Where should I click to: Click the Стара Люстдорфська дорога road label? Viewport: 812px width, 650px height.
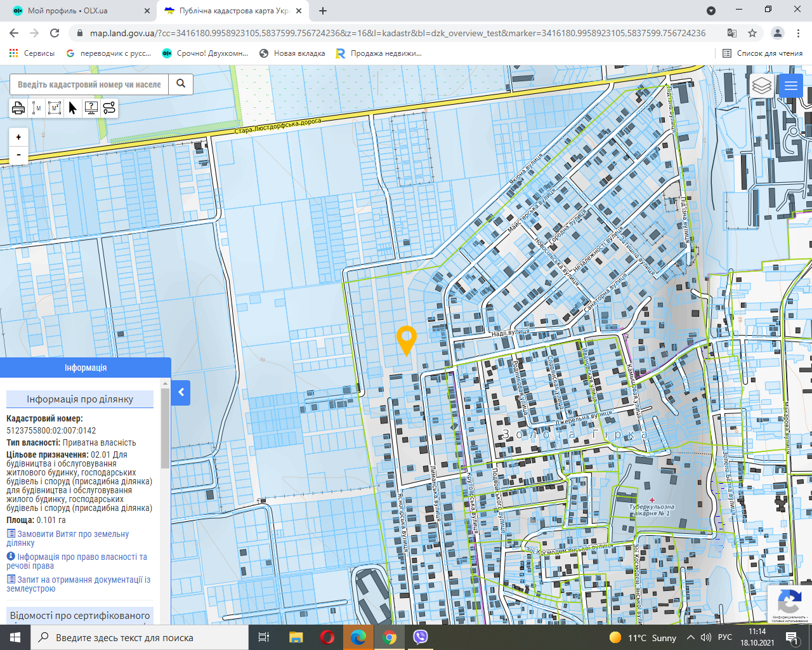pyautogui.click(x=278, y=126)
